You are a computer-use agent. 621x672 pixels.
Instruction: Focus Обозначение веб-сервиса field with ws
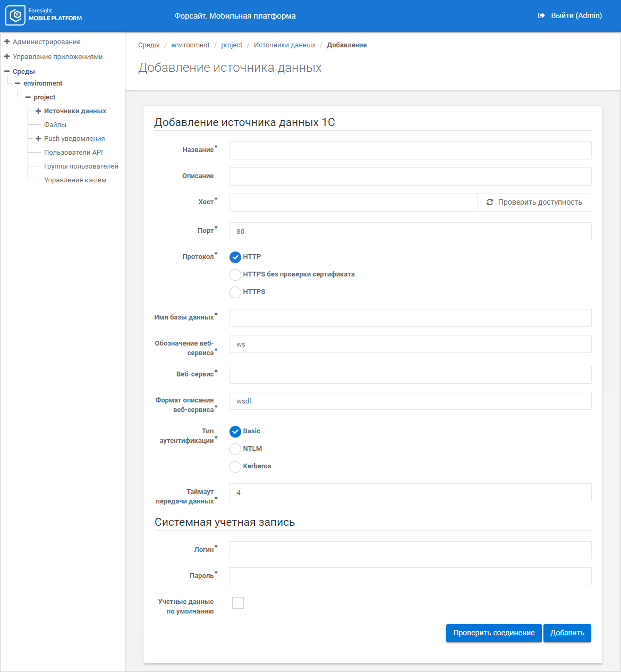click(411, 344)
